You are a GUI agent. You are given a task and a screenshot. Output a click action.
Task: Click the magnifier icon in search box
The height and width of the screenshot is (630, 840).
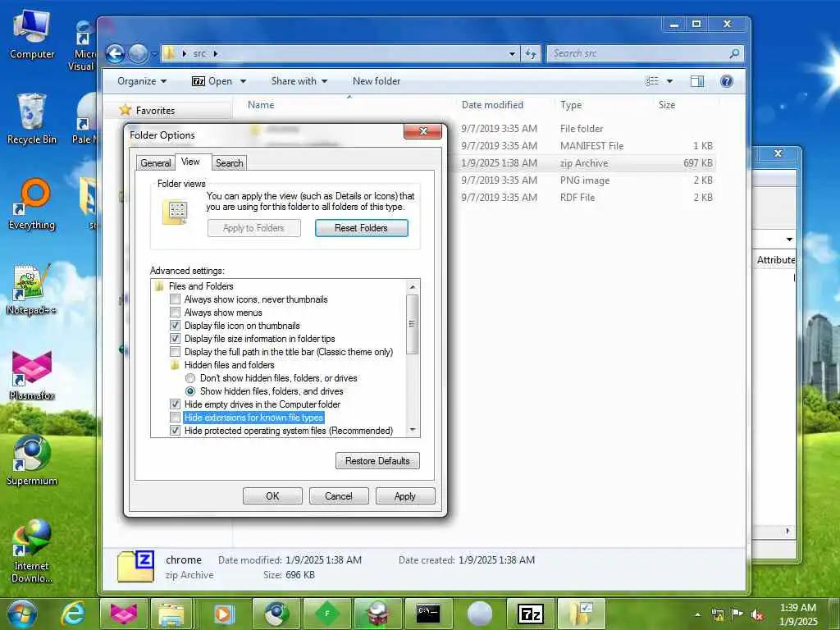(x=734, y=53)
